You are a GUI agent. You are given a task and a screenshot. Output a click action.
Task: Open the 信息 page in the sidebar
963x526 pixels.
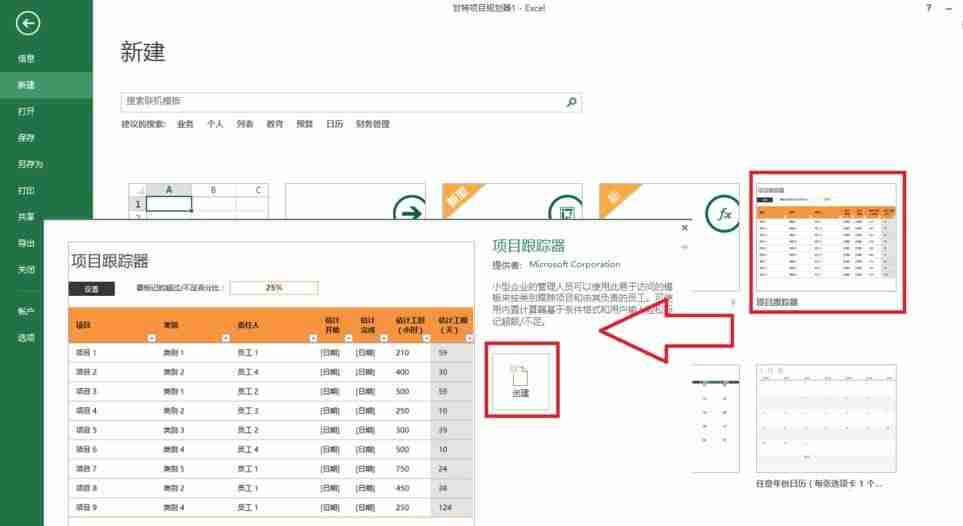coord(26,58)
